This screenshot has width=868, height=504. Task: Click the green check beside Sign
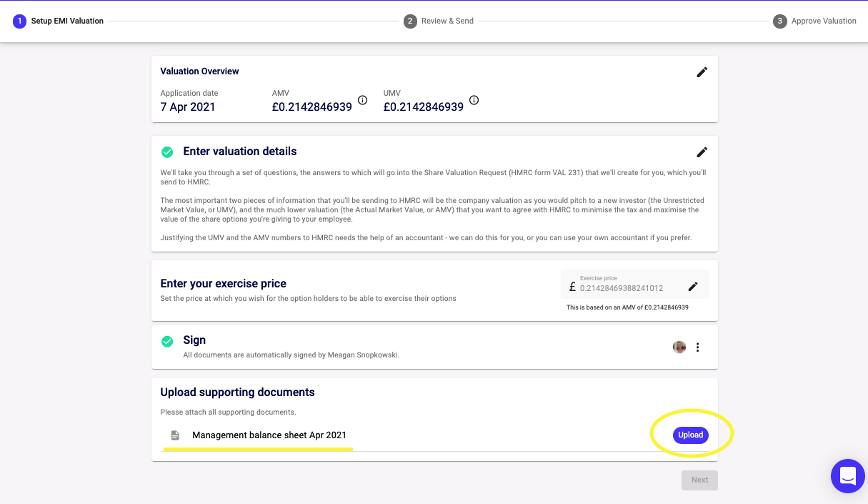point(167,341)
